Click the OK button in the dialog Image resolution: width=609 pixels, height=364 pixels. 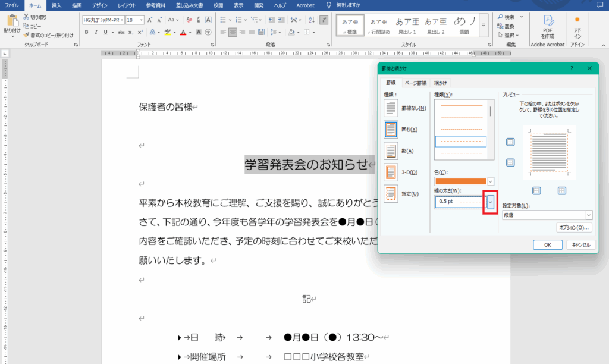pos(548,244)
